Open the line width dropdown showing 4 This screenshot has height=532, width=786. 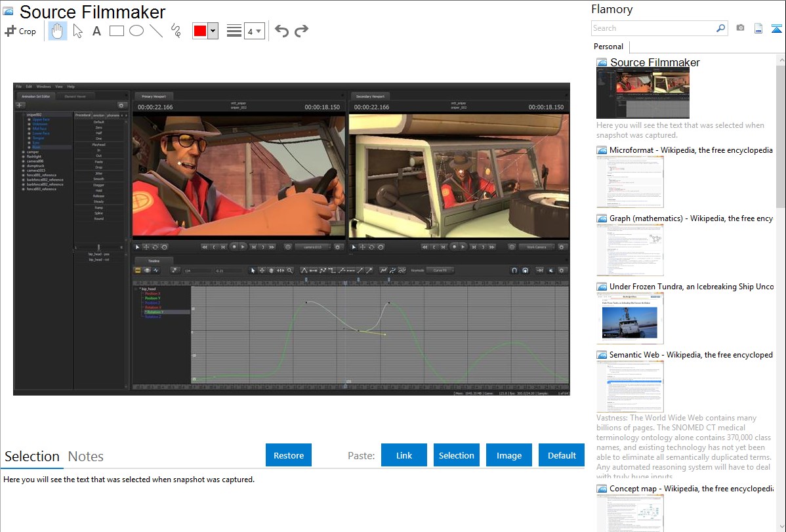point(254,31)
